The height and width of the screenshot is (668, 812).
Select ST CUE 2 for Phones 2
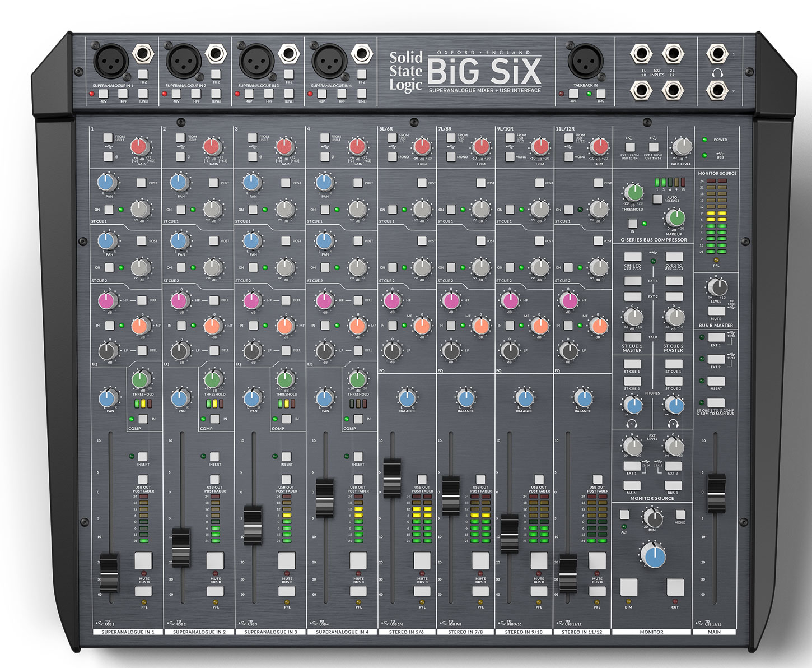[x=673, y=381]
